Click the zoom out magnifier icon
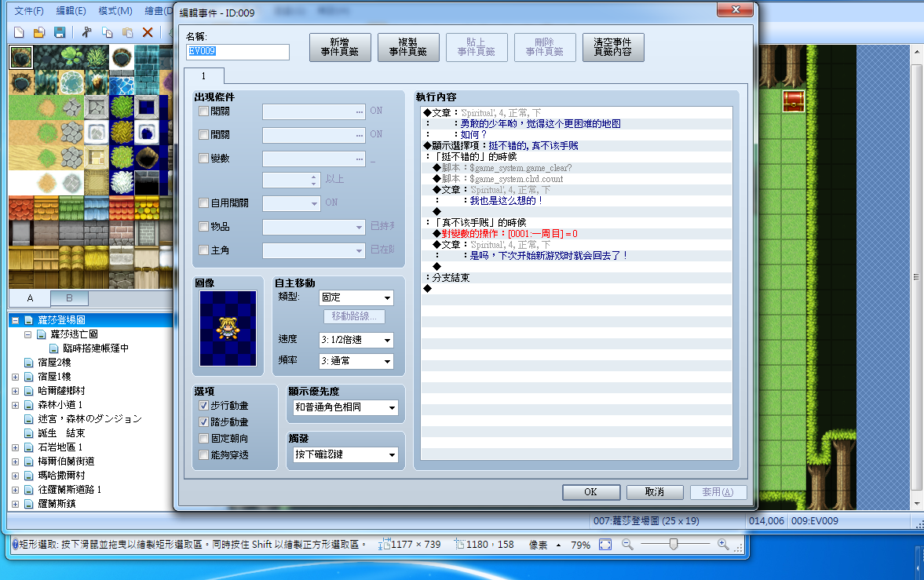 [627, 545]
